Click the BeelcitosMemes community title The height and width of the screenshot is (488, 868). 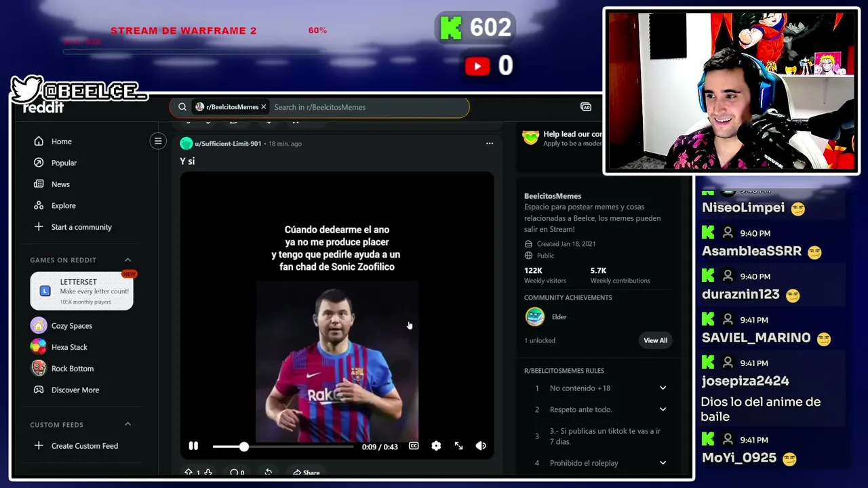[553, 196]
